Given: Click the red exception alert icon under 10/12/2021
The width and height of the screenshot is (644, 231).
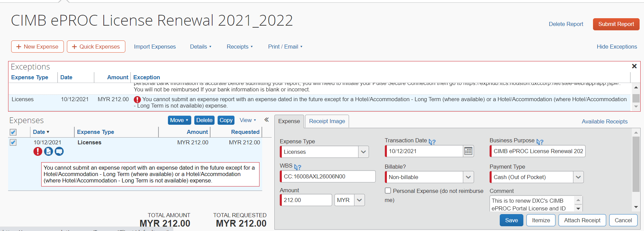Looking at the screenshot, I should click(x=38, y=151).
